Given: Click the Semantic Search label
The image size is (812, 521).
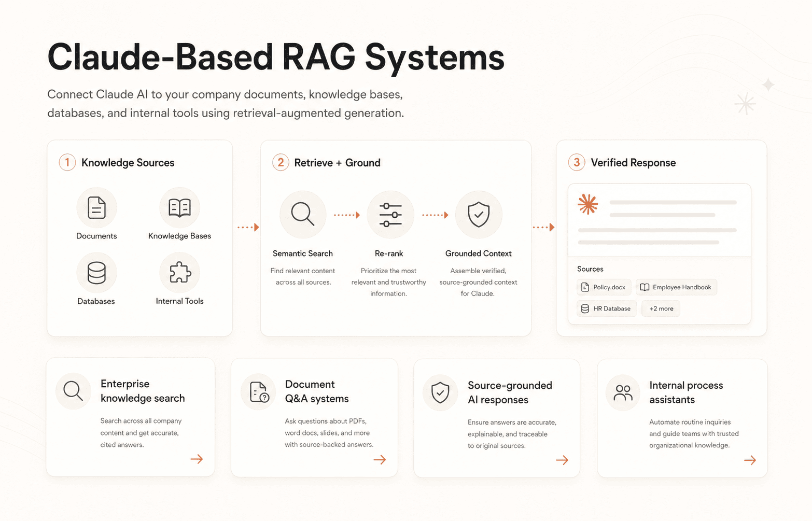Looking at the screenshot, I should [x=303, y=254].
